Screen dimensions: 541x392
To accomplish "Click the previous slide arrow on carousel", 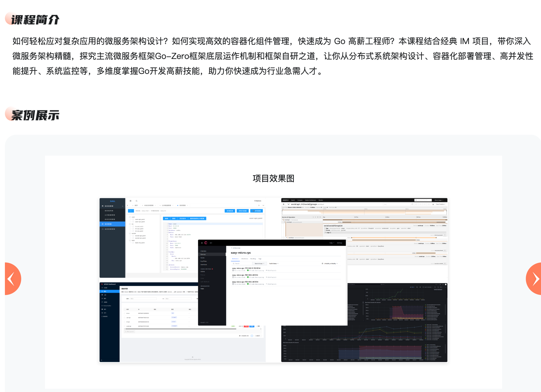I will click(x=11, y=279).
